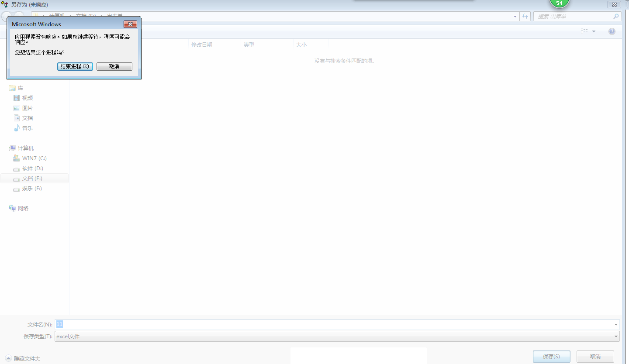This screenshot has height=364, width=629.
Task: Select the 软件 (D:) drive
Action: tap(32, 168)
